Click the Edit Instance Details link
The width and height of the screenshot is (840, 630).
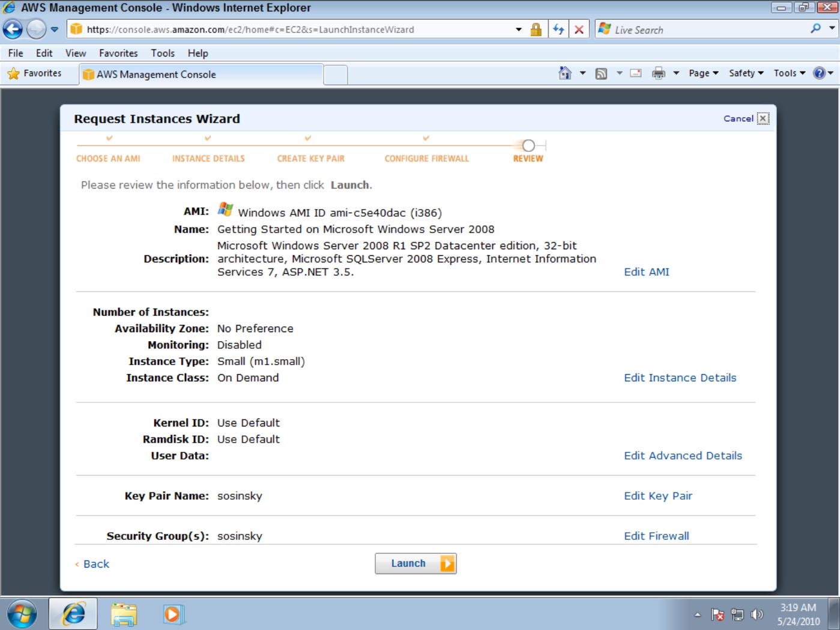tap(680, 378)
